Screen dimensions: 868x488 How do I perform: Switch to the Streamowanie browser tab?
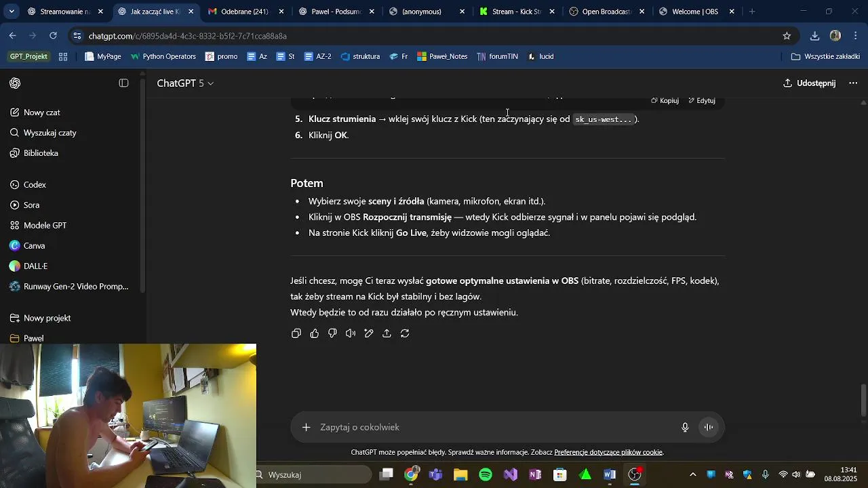(58, 12)
